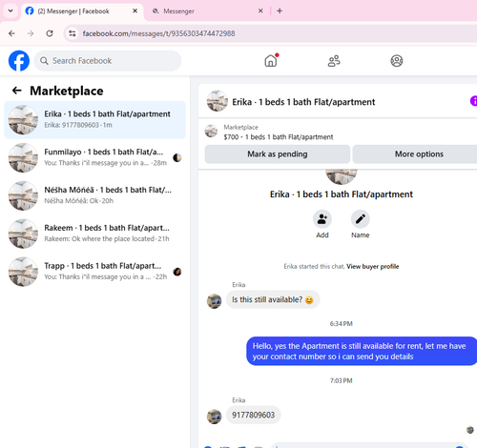Viewport: 477px width, 448px height.
Task: Click the '$700 · 1 beds 1 bath Flat/apartment' listing text
Action: coord(279,137)
